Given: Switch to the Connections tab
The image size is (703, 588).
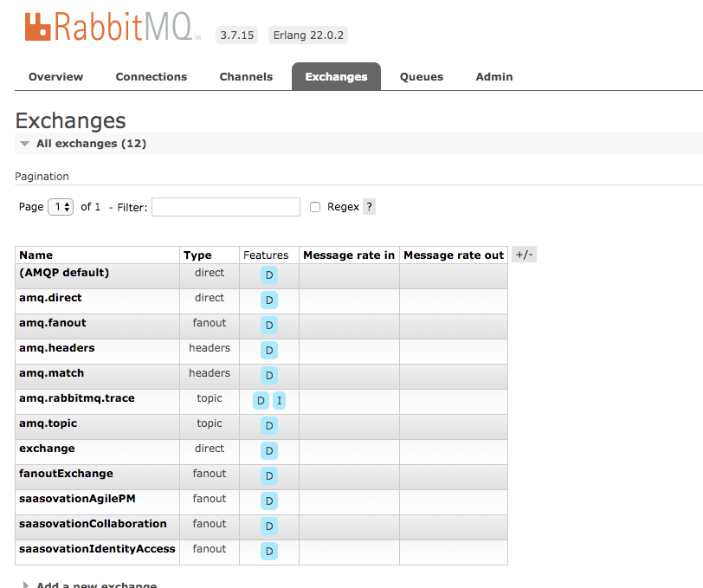Looking at the screenshot, I should click(x=152, y=77).
